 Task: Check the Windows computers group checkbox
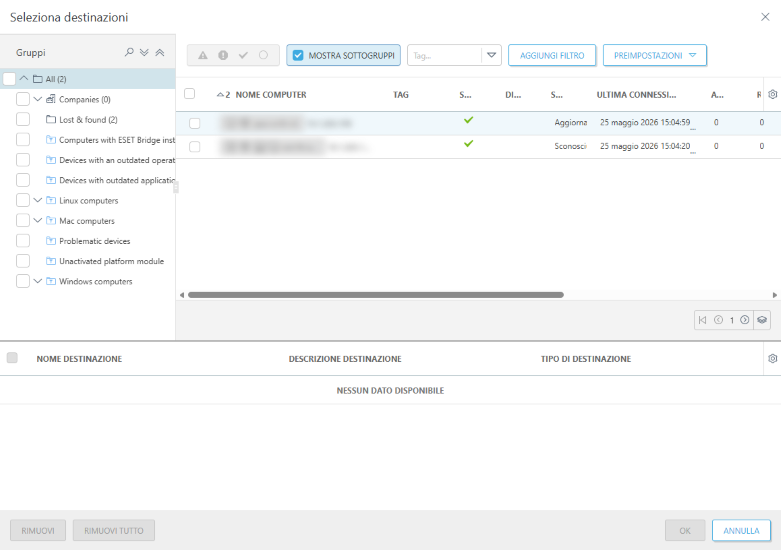coord(23,281)
